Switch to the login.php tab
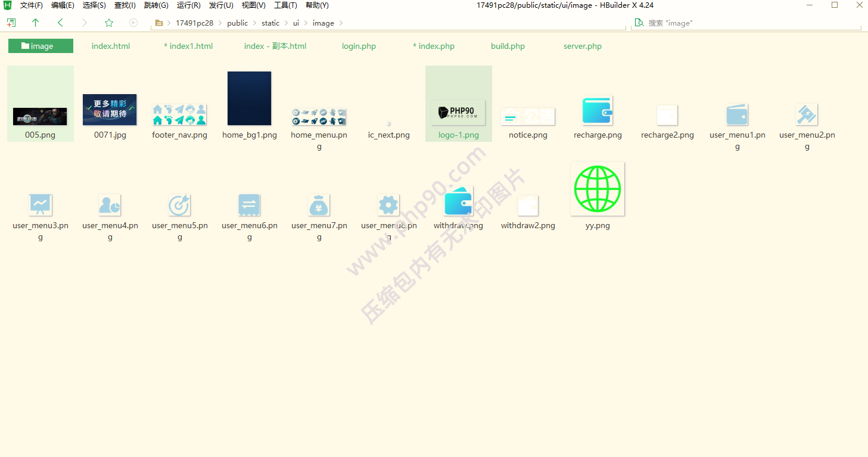The width and height of the screenshot is (868, 457). click(x=359, y=46)
